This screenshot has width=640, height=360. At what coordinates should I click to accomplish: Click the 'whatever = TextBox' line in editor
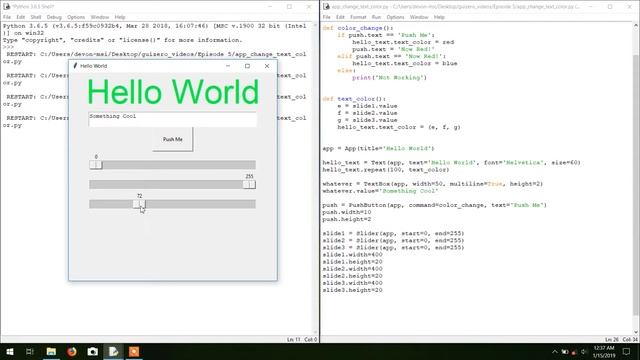tap(433, 184)
